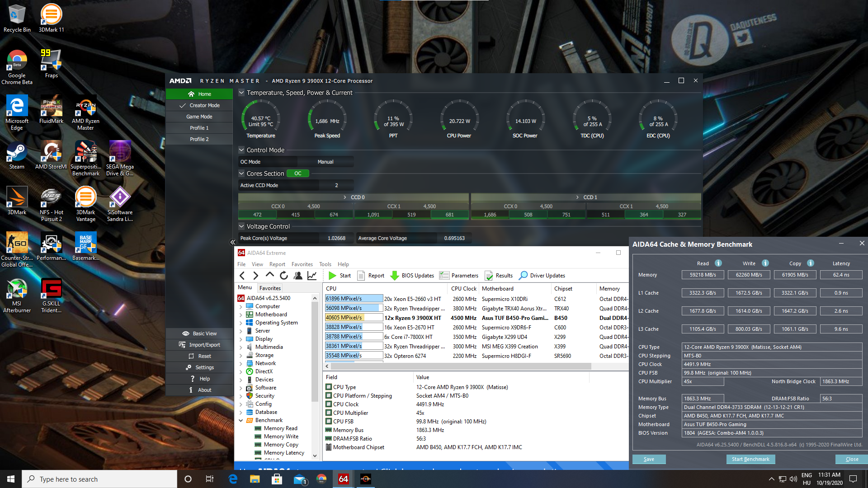The height and width of the screenshot is (488, 868).
Task: Collapse Benchmark tree node in AIDA64
Action: (241, 420)
